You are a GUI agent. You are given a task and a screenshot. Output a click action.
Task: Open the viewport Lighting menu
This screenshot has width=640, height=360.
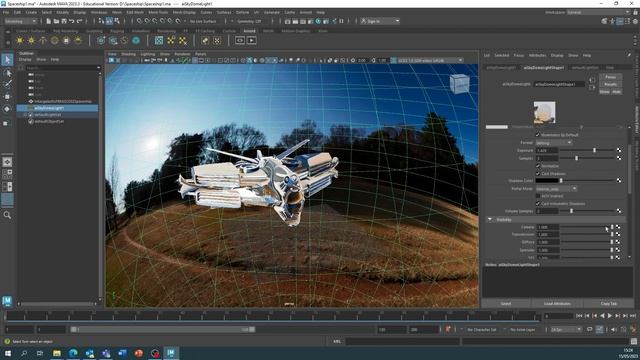(x=148, y=54)
